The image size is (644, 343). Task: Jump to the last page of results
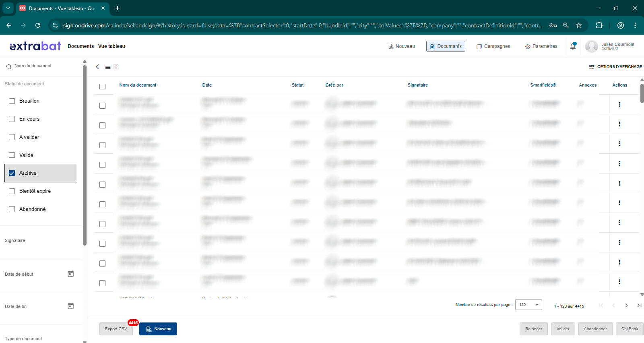pos(639,306)
